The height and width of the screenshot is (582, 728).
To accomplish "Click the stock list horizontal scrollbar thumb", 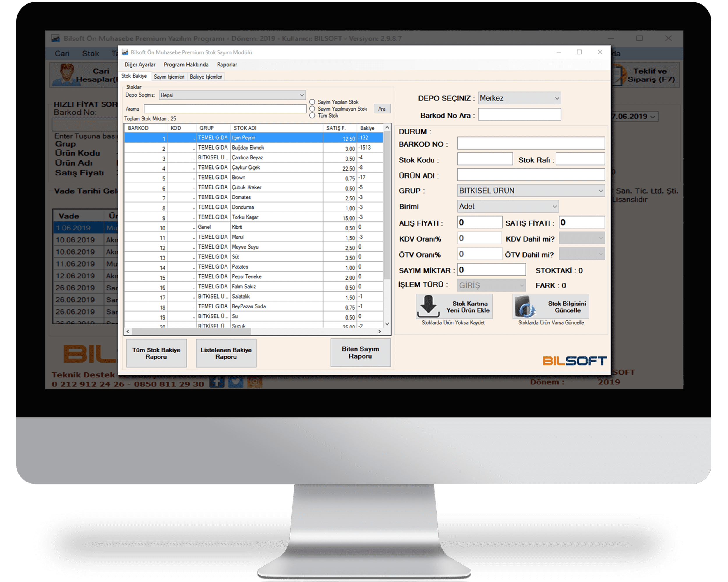I will tap(191, 332).
